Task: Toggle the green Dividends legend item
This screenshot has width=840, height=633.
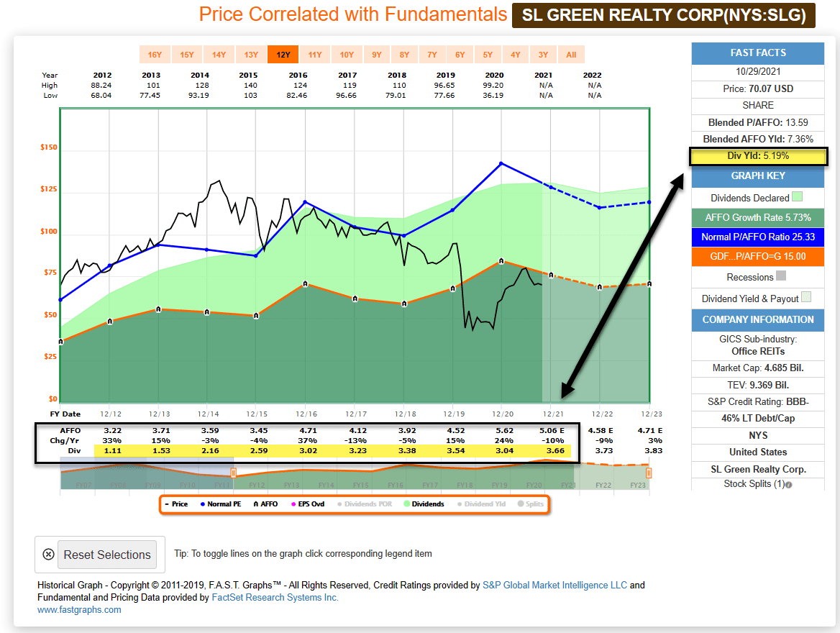Action: (424, 504)
